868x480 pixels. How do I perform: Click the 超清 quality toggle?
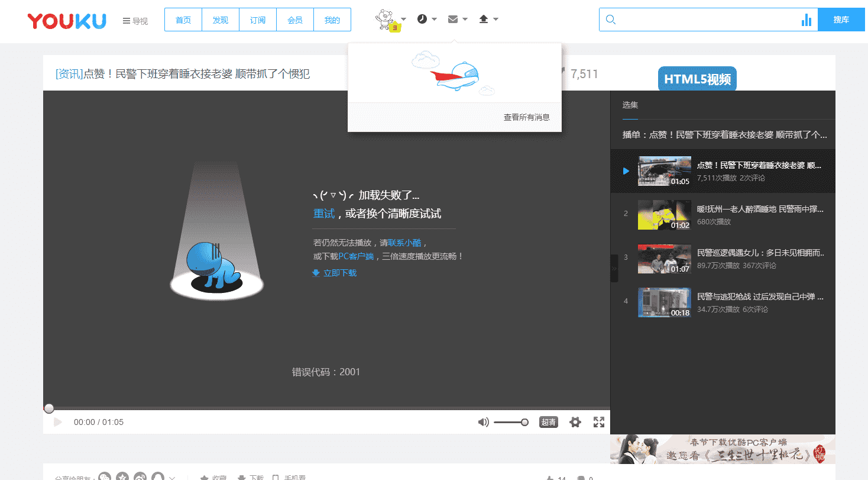(548, 422)
